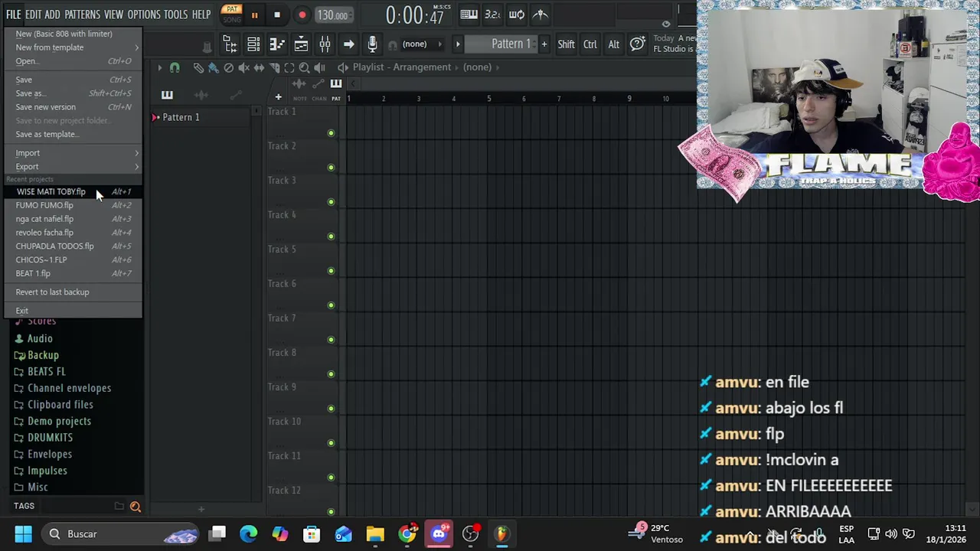Mute Track 2 with its green light
This screenshot has height=551, width=980.
[x=331, y=168]
